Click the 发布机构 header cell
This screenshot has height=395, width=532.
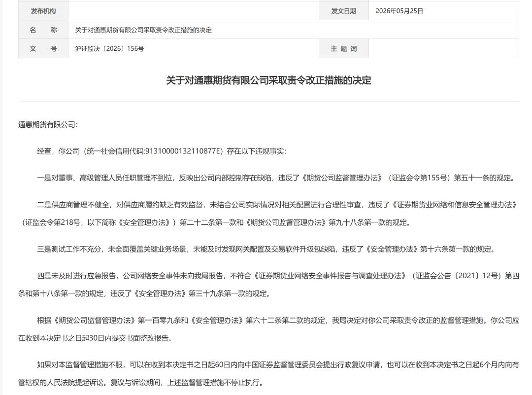pos(43,11)
